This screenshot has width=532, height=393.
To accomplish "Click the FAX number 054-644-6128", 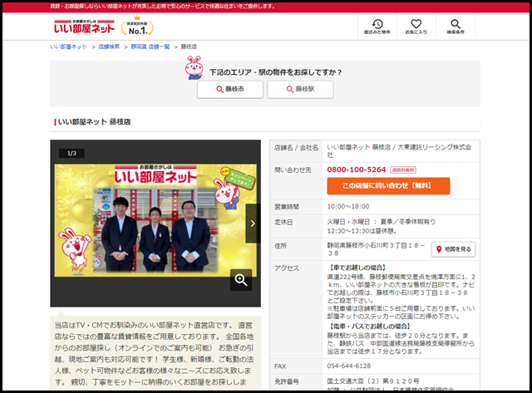I will pyautogui.click(x=349, y=366).
